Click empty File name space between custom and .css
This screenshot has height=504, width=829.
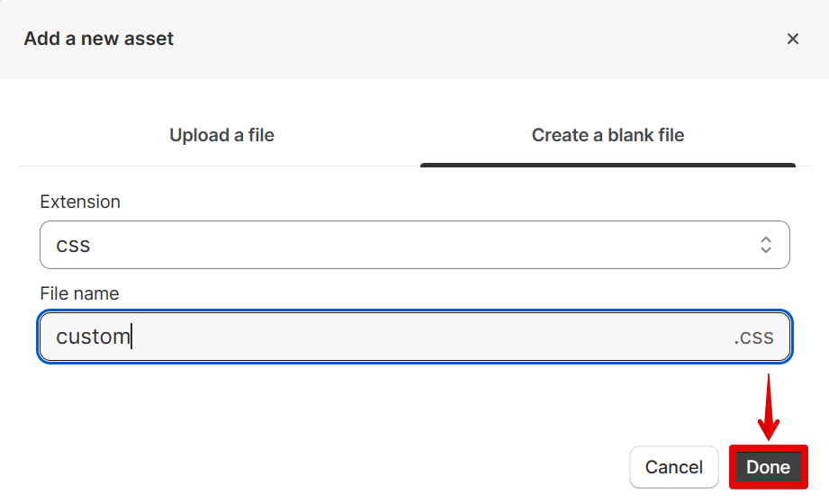coord(432,337)
